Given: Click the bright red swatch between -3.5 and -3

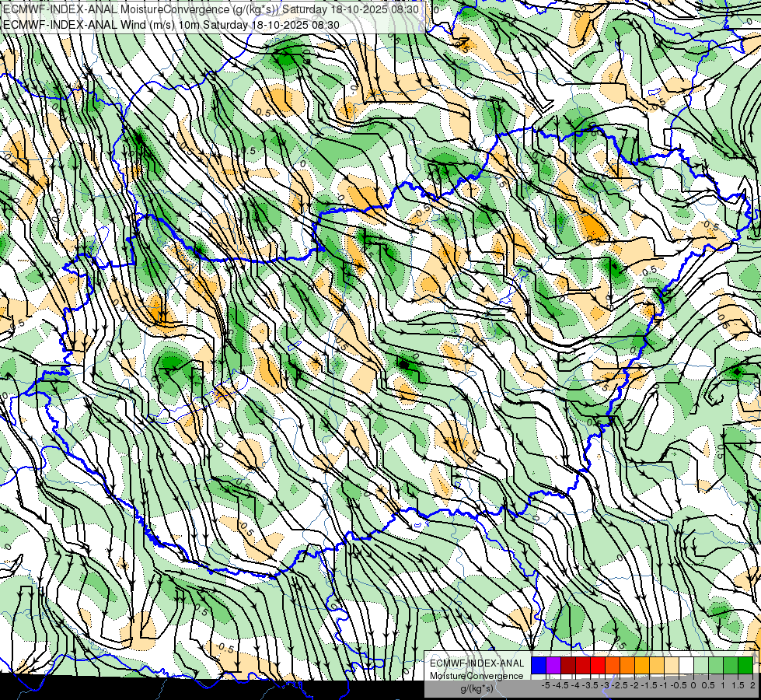Looking at the screenshot, I should (598, 665).
